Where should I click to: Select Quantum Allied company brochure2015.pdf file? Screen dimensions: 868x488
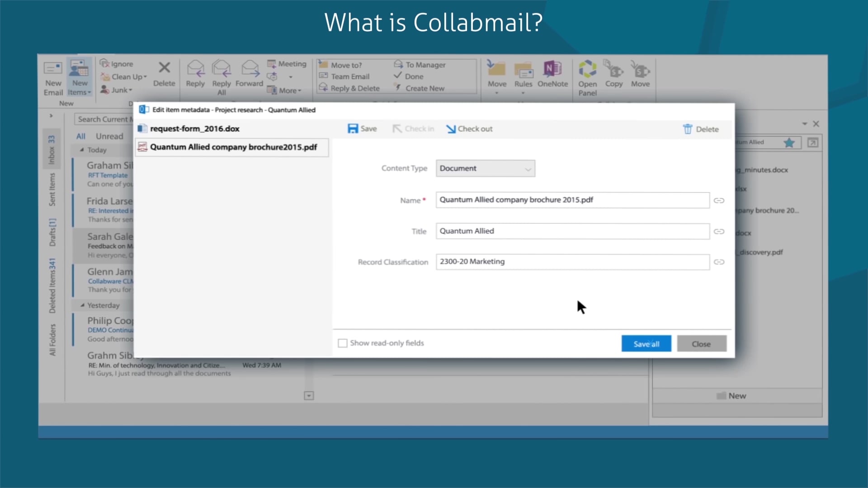(x=232, y=147)
